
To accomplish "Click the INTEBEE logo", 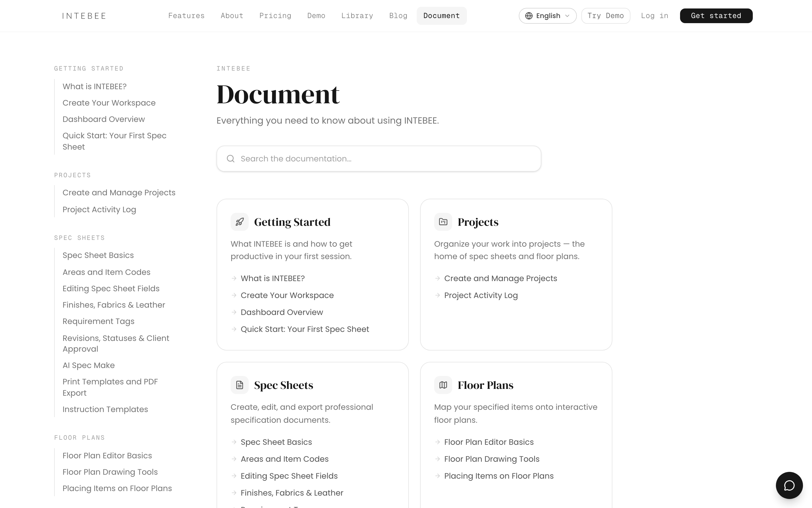I will (84, 16).
